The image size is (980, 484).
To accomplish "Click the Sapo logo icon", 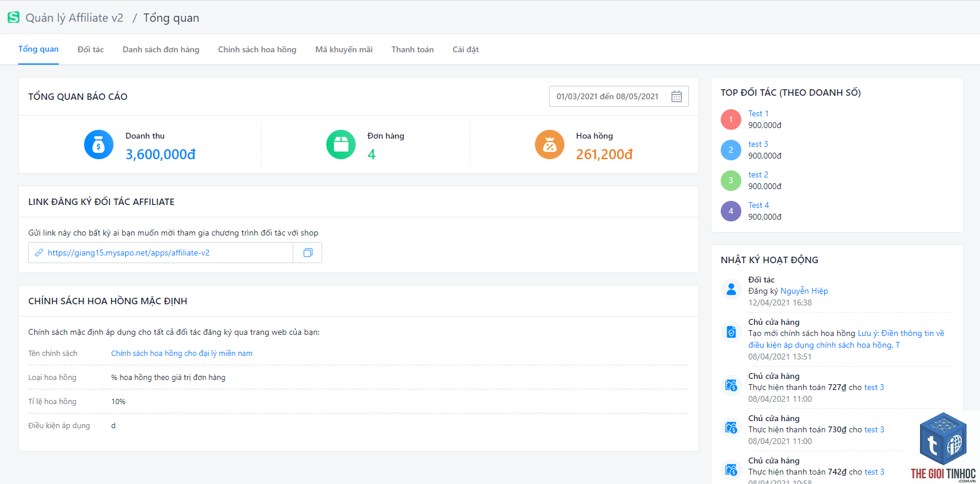I will [x=14, y=18].
